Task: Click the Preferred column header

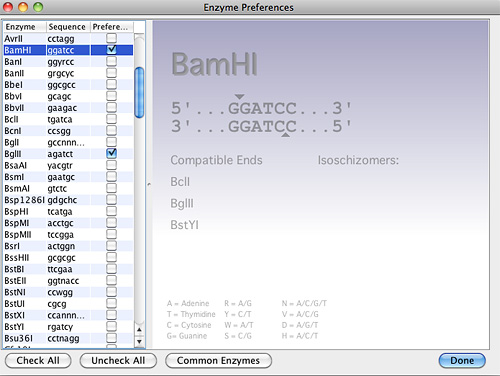Action: 112,27
